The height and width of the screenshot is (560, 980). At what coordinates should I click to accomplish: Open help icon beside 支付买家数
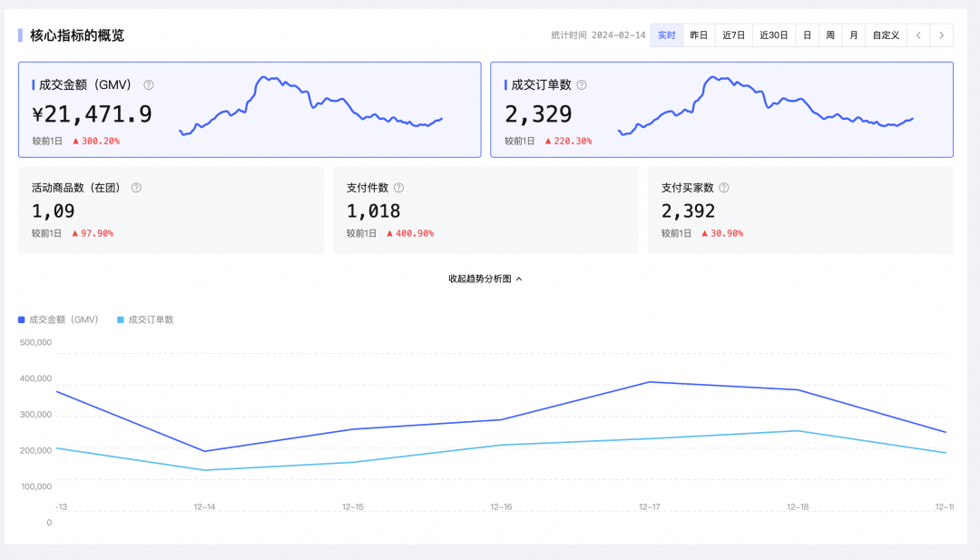click(x=724, y=188)
